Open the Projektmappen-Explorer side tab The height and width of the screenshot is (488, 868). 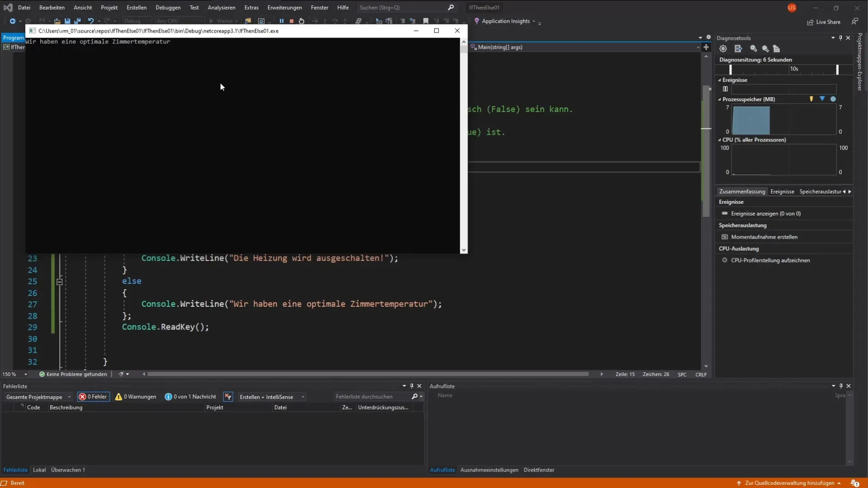pos(859,62)
